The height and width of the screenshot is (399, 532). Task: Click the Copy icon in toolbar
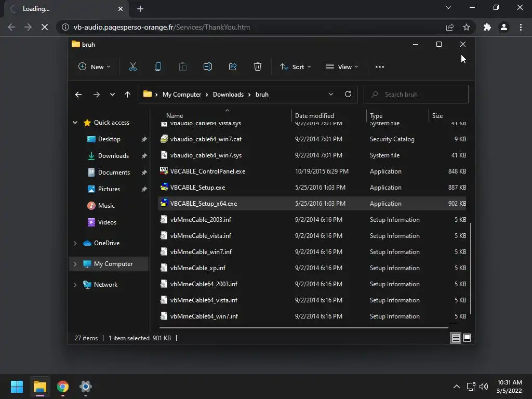158,67
